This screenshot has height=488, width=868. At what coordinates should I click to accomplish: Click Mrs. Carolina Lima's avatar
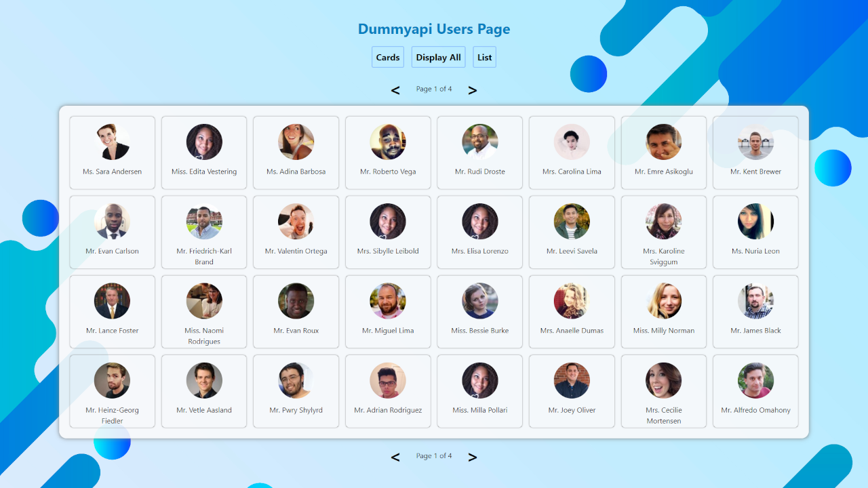coord(572,142)
